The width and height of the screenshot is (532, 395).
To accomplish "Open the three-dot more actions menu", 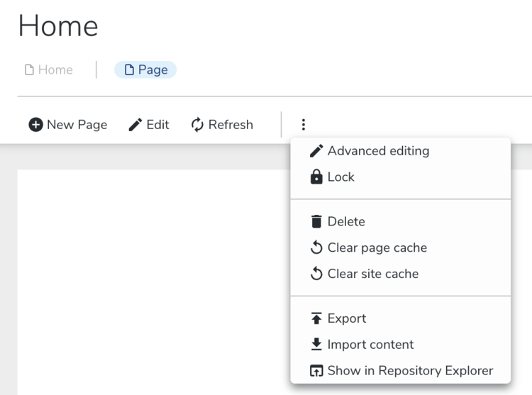I will (304, 124).
